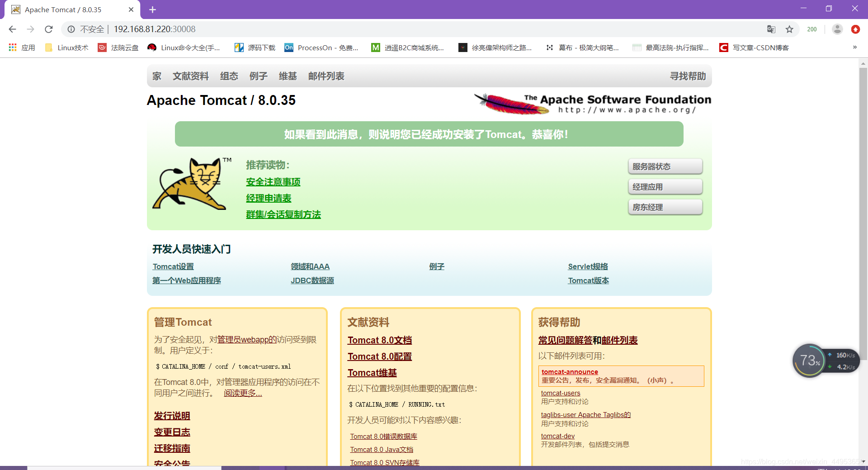Open the Tomcat 8.0文档 link
The image size is (868, 470).
coord(379,340)
